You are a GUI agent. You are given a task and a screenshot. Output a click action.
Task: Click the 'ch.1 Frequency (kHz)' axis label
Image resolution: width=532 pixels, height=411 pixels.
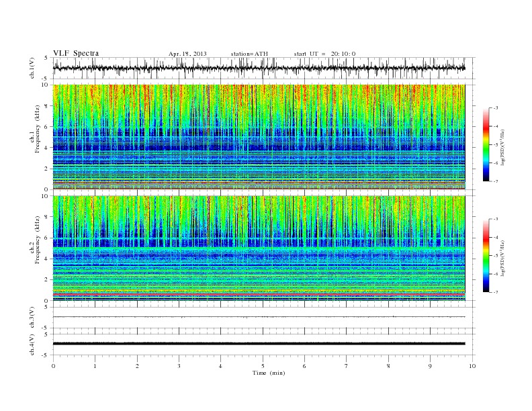(35, 129)
